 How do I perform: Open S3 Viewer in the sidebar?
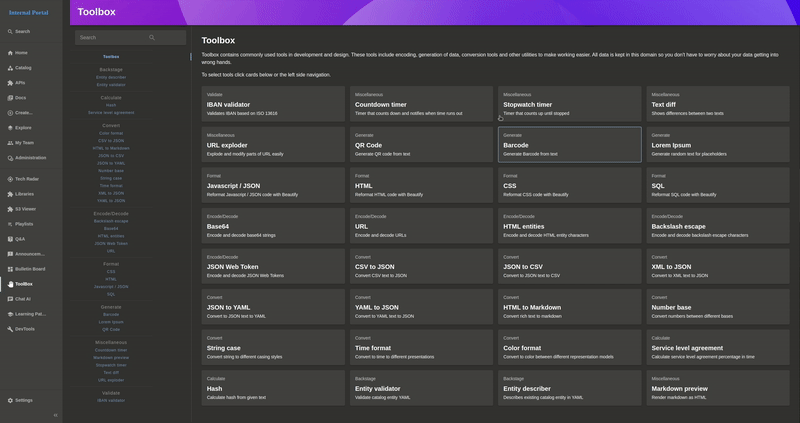pyautogui.click(x=25, y=208)
